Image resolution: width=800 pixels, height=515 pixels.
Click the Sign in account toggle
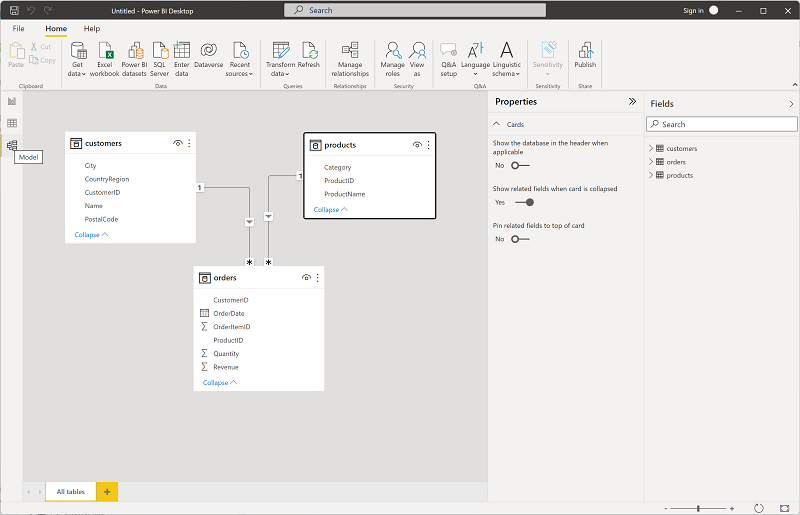[714, 10]
